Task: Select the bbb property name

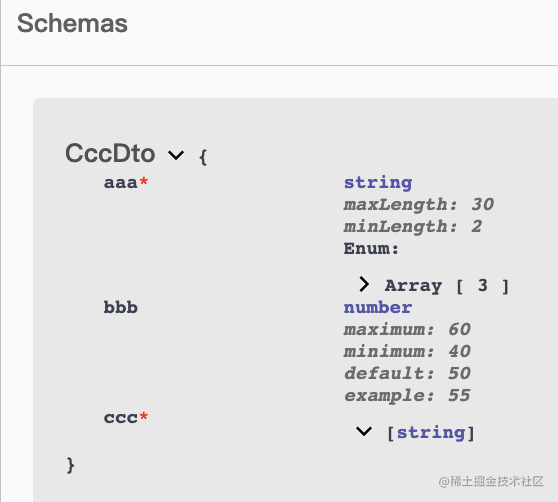Action: (121, 307)
